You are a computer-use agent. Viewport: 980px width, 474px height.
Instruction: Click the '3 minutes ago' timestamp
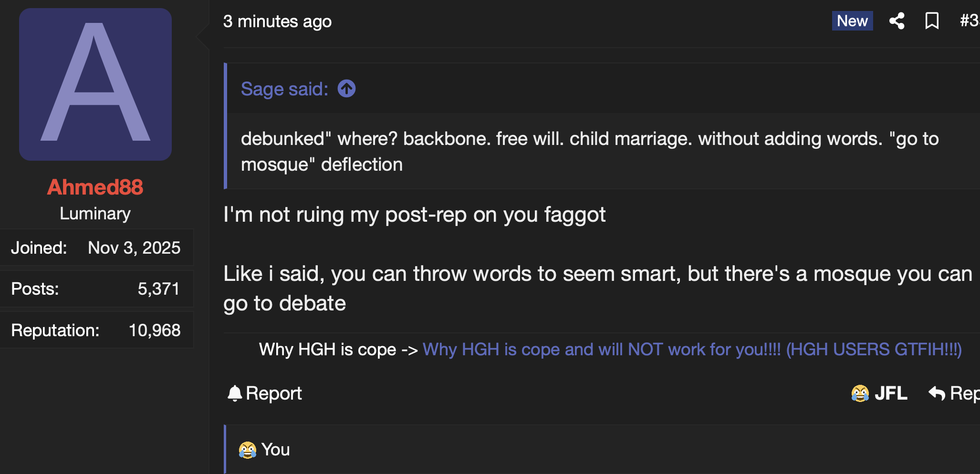coord(277,21)
